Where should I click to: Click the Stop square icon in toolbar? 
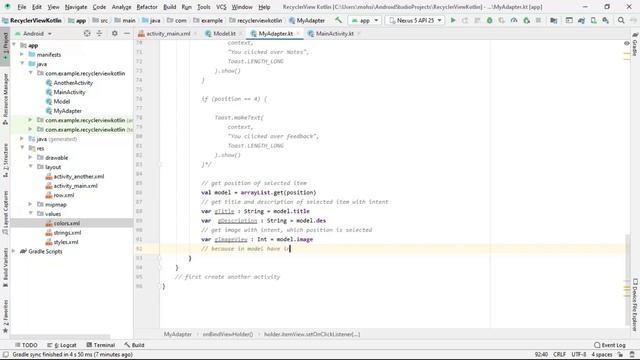[538, 20]
